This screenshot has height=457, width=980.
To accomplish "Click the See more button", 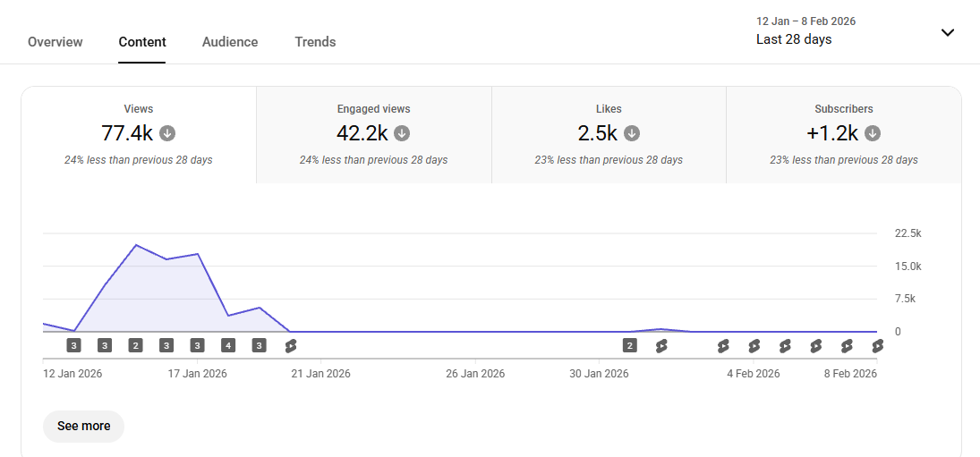I will point(84,427).
